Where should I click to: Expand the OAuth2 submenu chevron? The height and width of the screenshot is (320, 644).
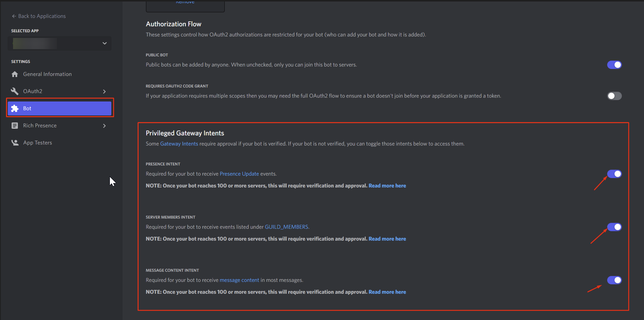click(x=104, y=92)
